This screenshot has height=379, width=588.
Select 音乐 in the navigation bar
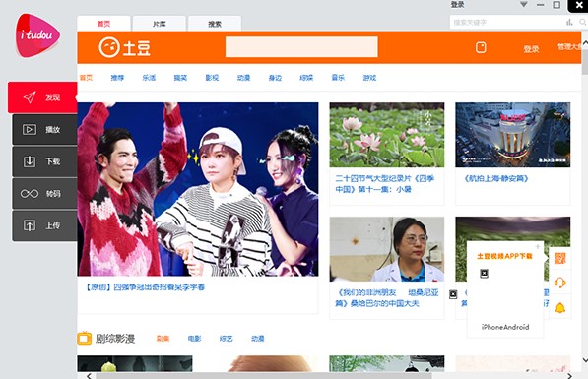[338, 78]
